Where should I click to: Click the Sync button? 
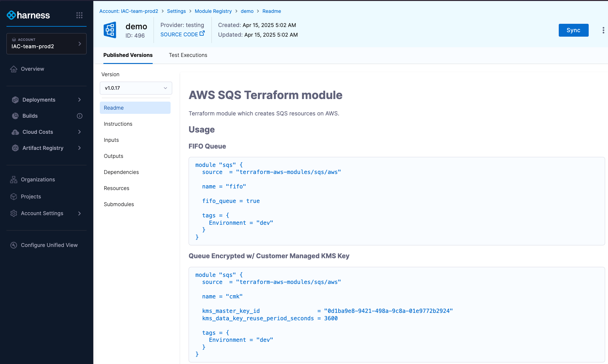point(574,30)
